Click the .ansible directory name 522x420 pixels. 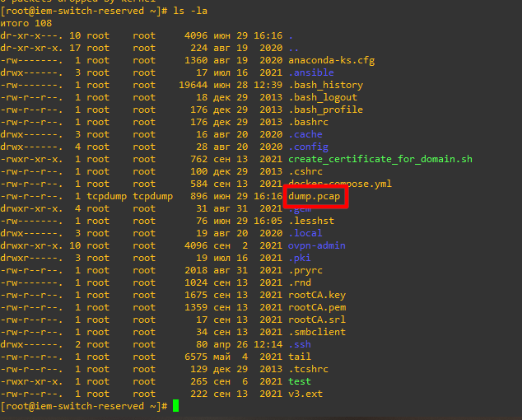(311, 72)
